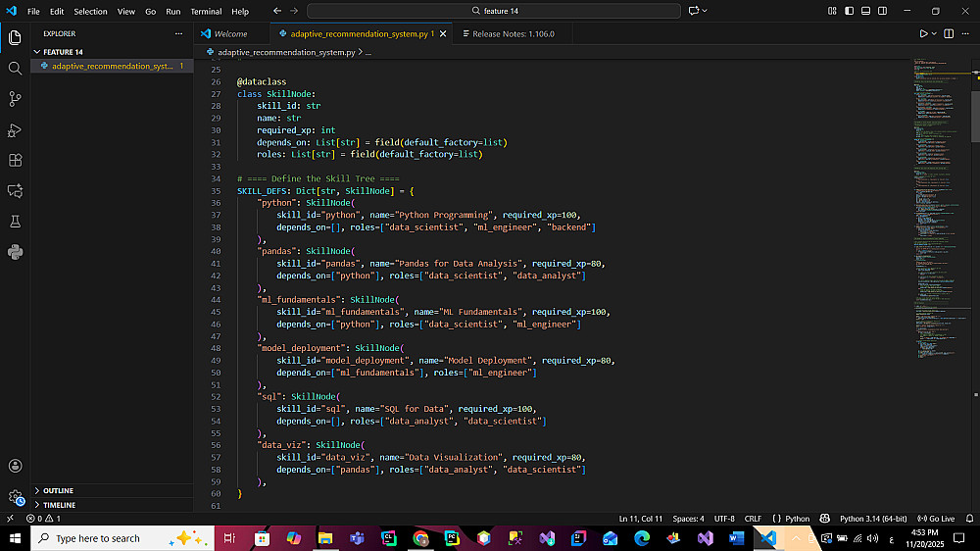Open the Run and Debug view
This screenshot has height=551, width=980.
point(15,129)
